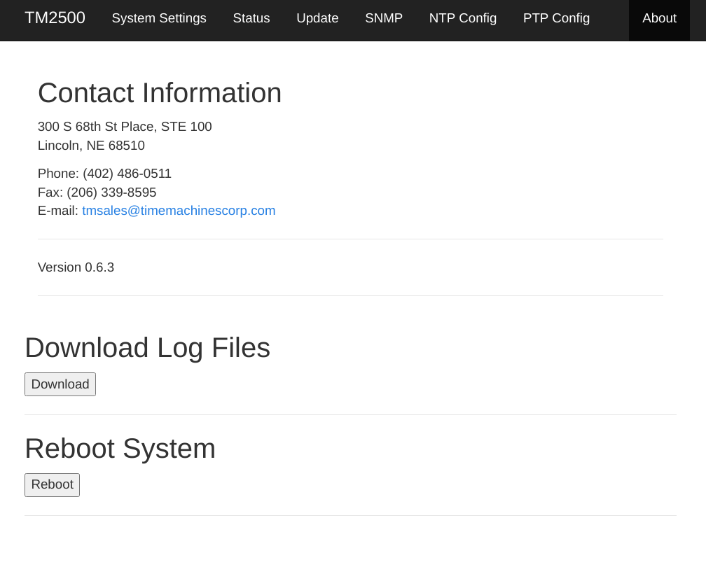Open the System Settings page
The image size is (706, 588).
point(159,18)
